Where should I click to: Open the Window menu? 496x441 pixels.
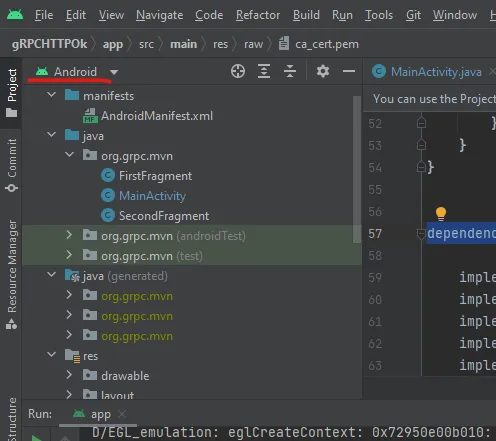tap(455, 15)
